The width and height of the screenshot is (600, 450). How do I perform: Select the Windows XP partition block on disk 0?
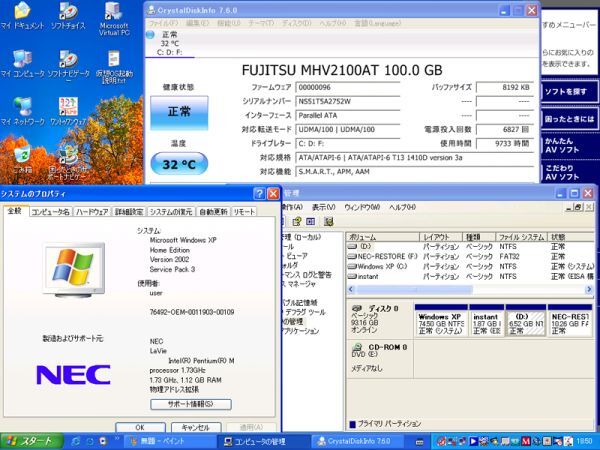441,321
